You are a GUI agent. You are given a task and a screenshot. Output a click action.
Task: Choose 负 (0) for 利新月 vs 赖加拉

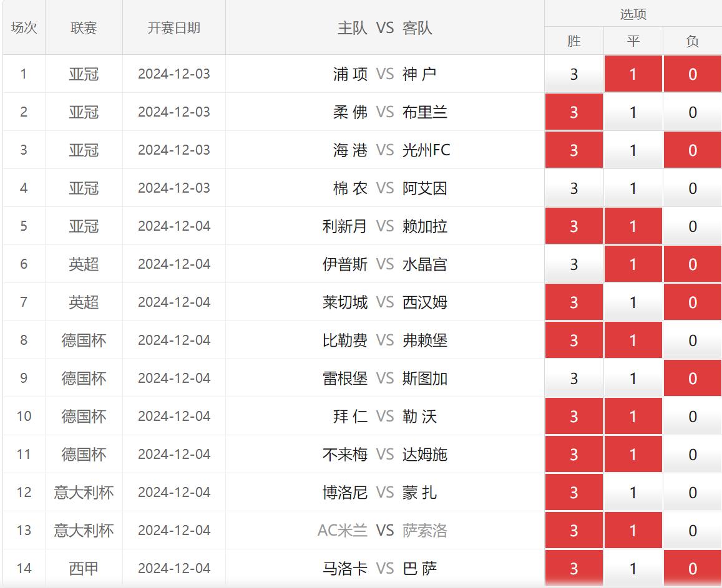coord(692,226)
